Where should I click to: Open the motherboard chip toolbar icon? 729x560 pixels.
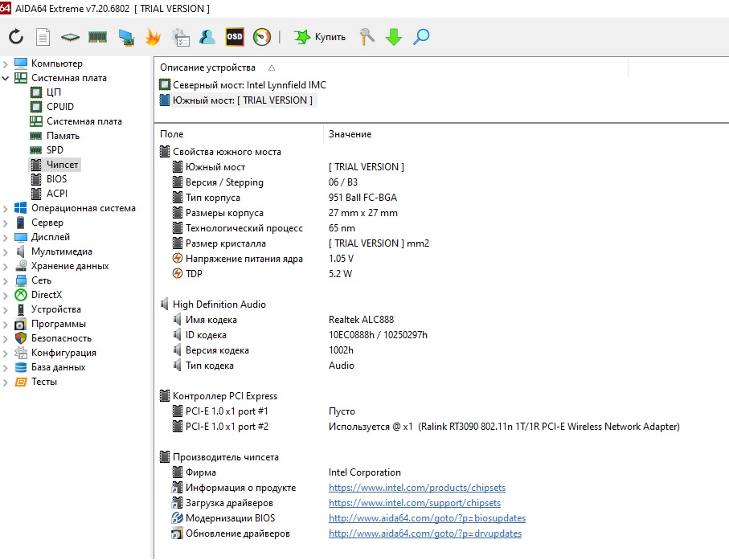point(70,37)
